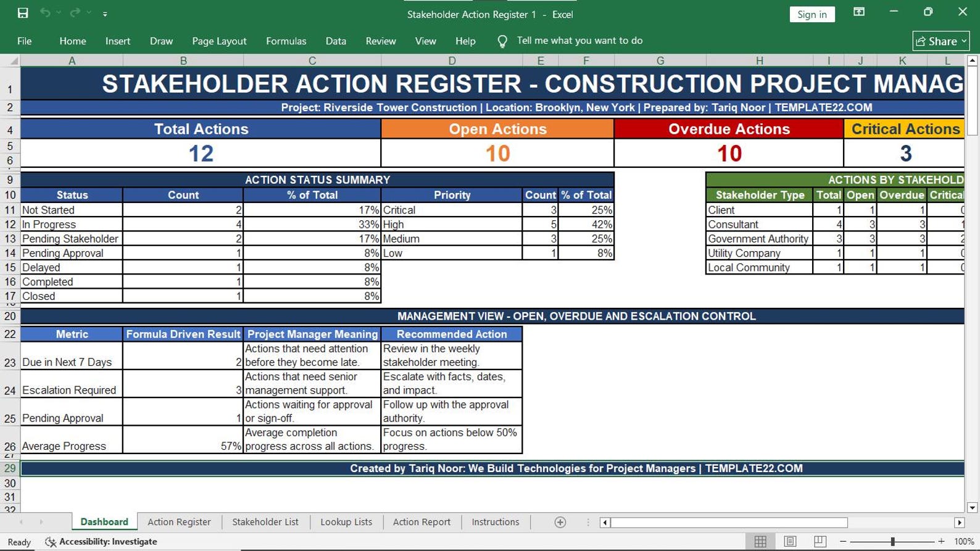This screenshot has height=551, width=980.
Task: Click the sheet tab split handle dots
Action: coord(588,523)
